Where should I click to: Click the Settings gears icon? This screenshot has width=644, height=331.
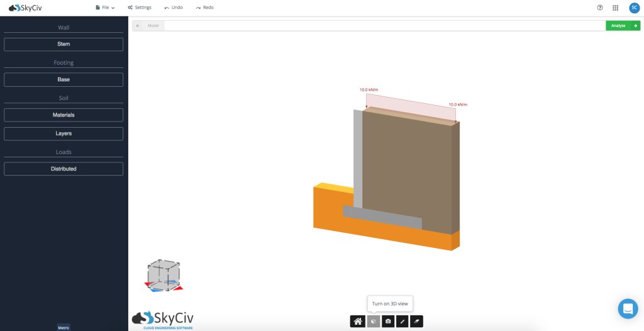130,8
